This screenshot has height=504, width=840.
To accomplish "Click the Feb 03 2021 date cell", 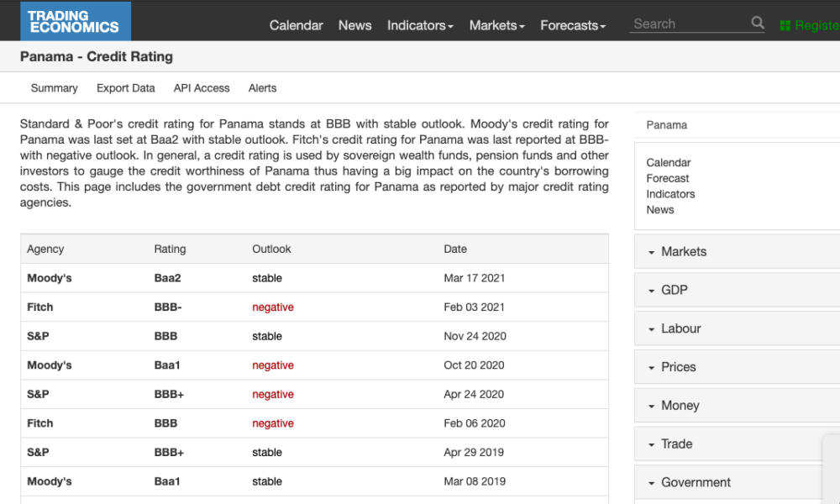I will pos(474,307).
